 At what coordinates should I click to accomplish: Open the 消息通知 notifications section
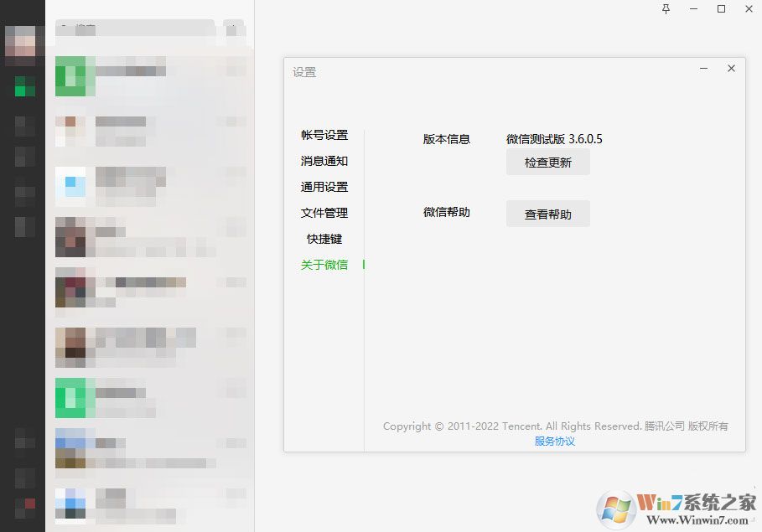(x=324, y=161)
